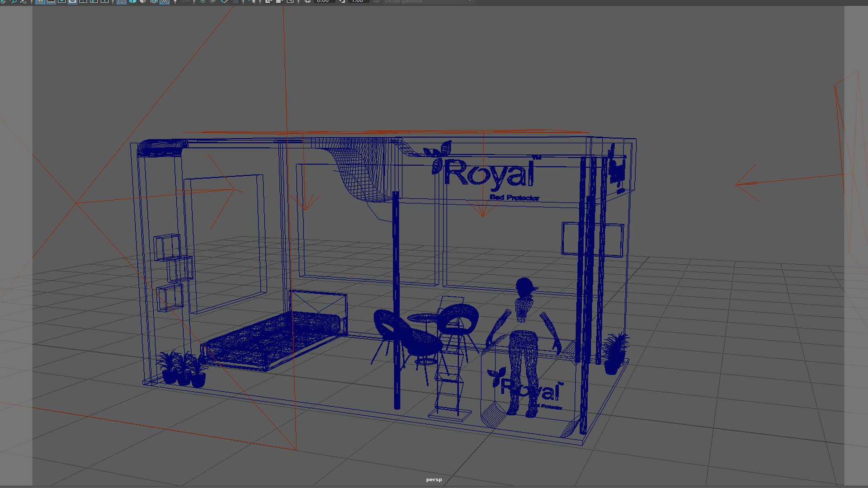Toggle the resolution gate icon

click(x=61, y=1)
